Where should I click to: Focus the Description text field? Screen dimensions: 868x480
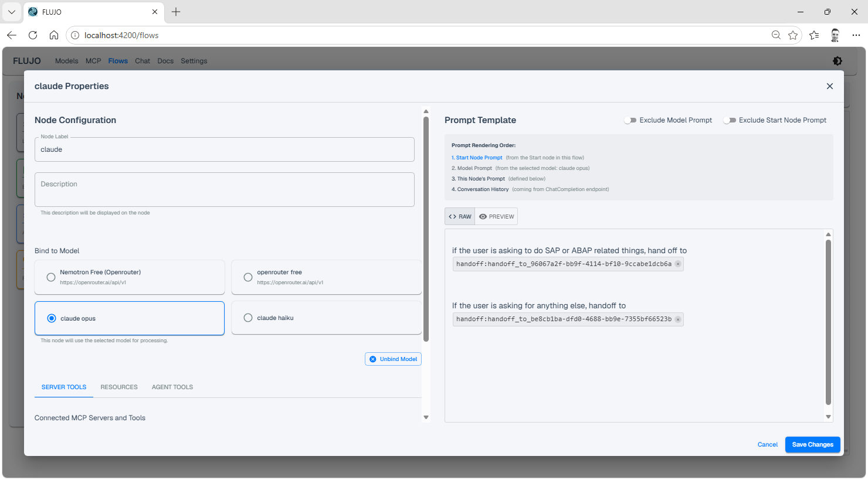click(x=225, y=189)
